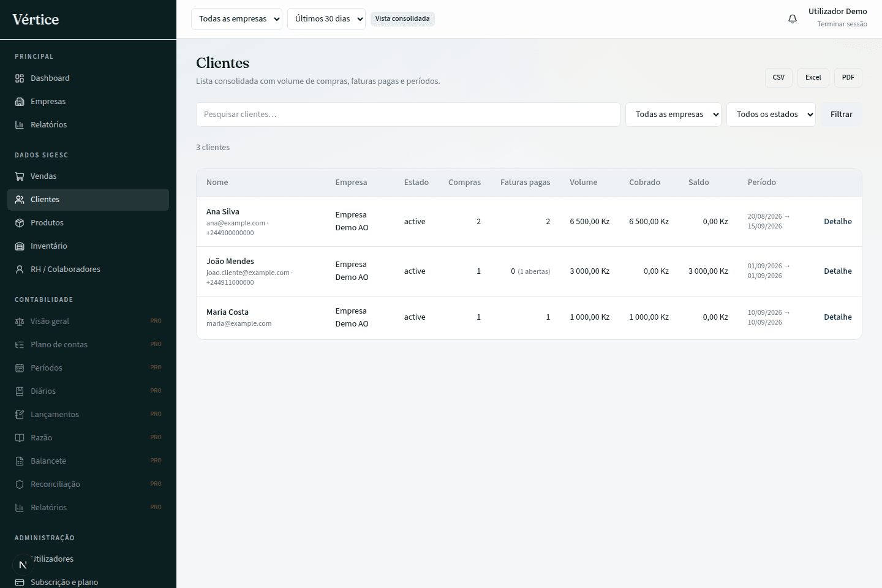Open Vendas via the shopping cart icon
This screenshot has width=882, height=588.
click(20, 176)
